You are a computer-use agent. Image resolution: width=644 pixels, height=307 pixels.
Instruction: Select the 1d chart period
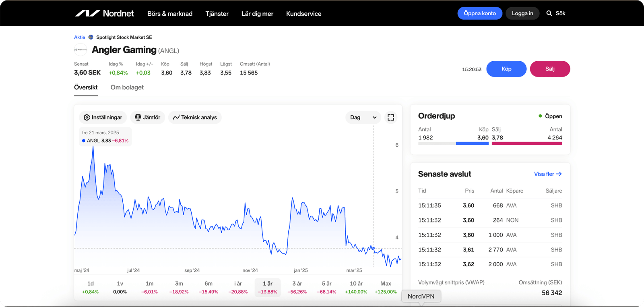click(91, 287)
